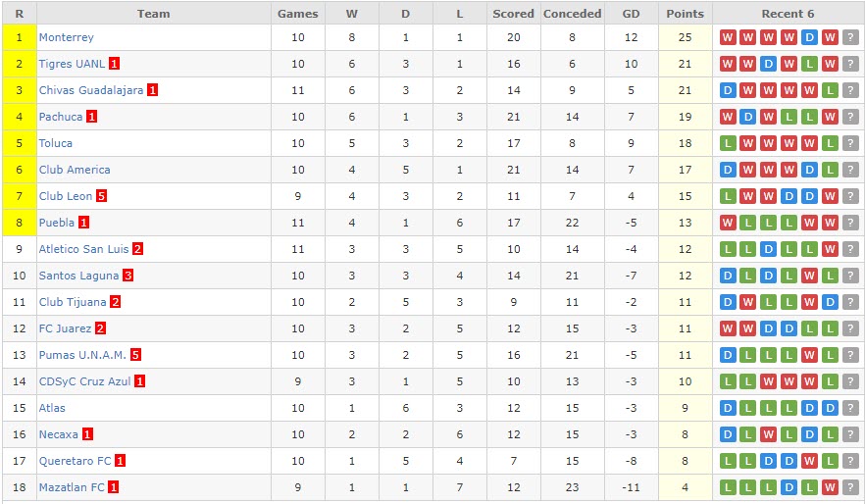865x504 pixels.
Task: Sort by the GD column header
Action: point(631,14)
